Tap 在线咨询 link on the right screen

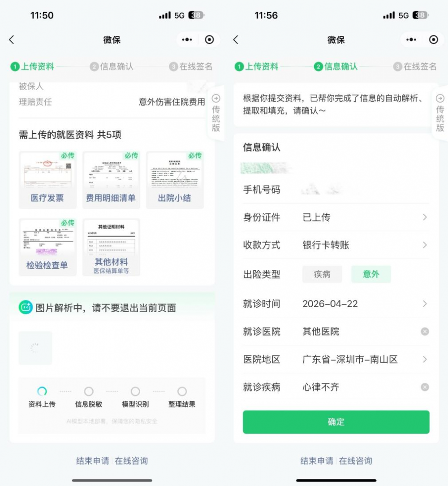pos(355,461)
